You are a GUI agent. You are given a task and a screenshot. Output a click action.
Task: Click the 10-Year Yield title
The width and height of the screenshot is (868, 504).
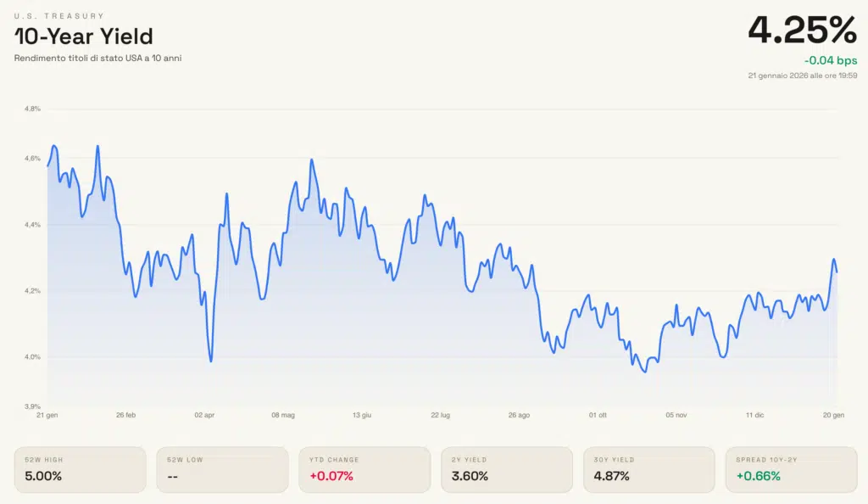point(83,36)
